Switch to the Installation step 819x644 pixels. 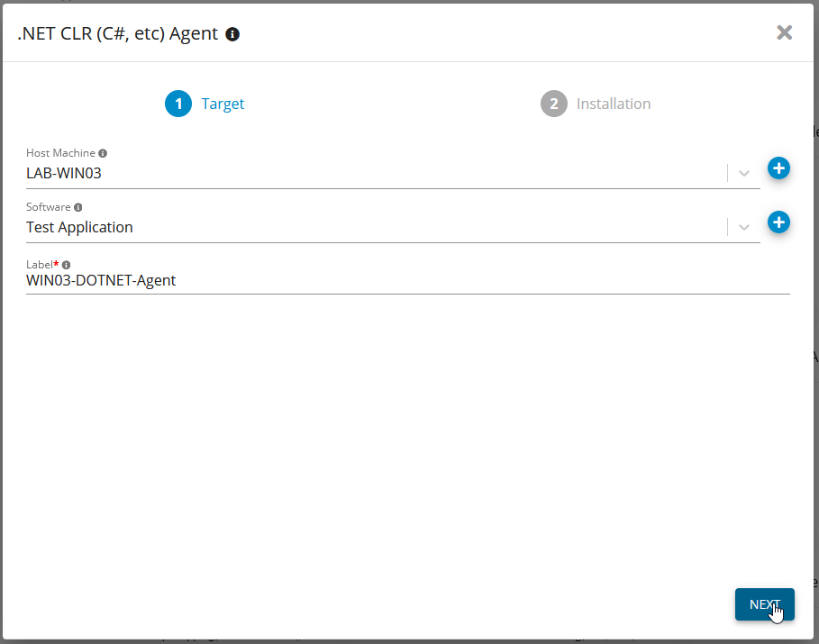point(613,104)
